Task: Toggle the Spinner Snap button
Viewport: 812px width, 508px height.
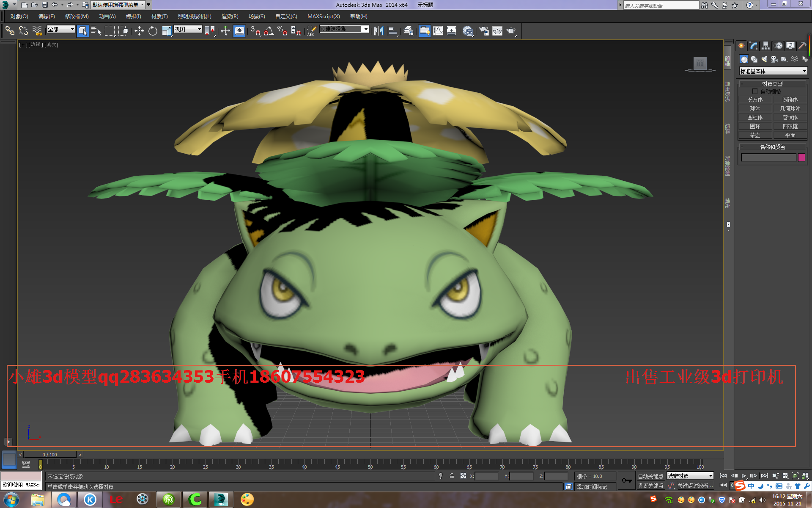Action: (296, 30)
